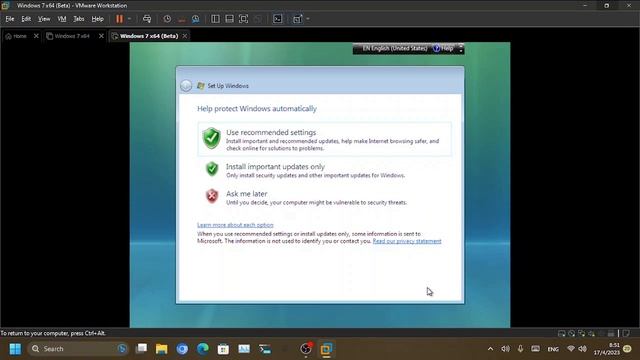Open the Terminal taskbar icon
The width and height of the screenshot is (640, 360).
click(265, 349)
